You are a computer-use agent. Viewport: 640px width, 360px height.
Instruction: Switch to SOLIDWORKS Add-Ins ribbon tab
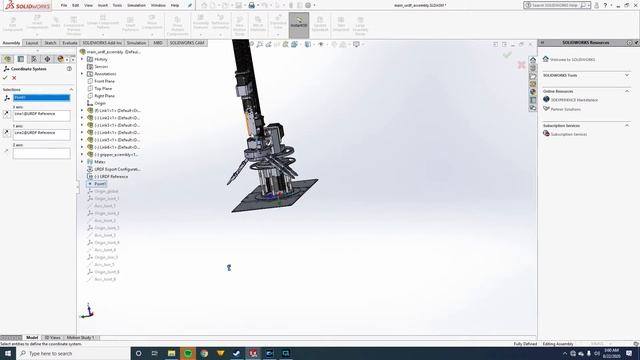coord(102,43)
